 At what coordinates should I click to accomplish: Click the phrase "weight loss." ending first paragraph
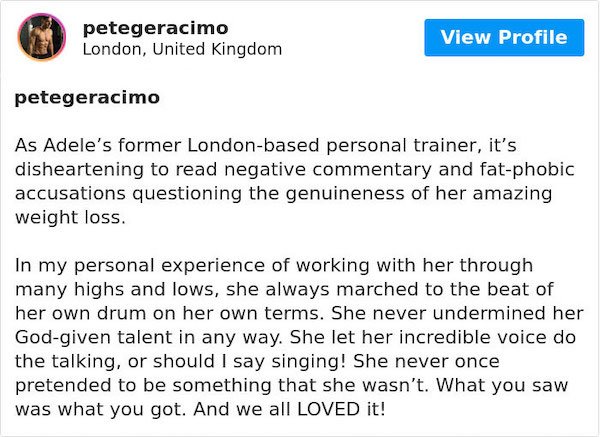coord(70,218)
